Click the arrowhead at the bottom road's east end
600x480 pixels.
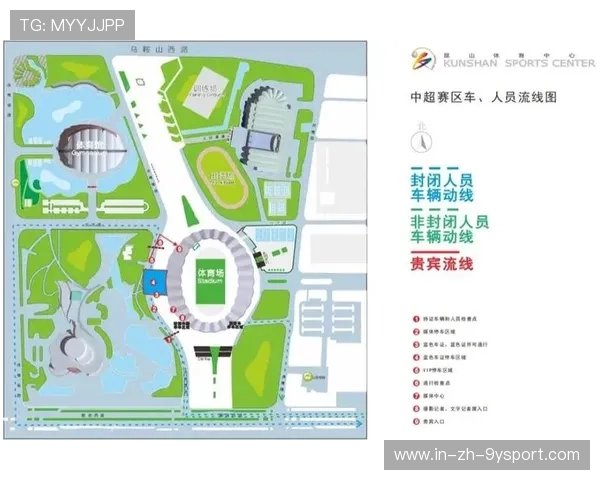(359, 424)
